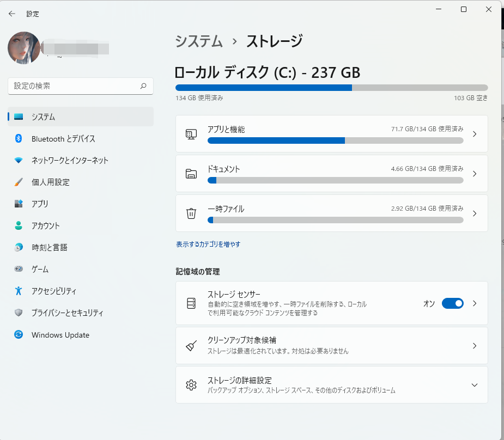Image resolution: width=504 pixels, height=440 pixels.
Task: Select アプリ in the navigation menu
Action: pyautogui.click(x=40, y=204)
